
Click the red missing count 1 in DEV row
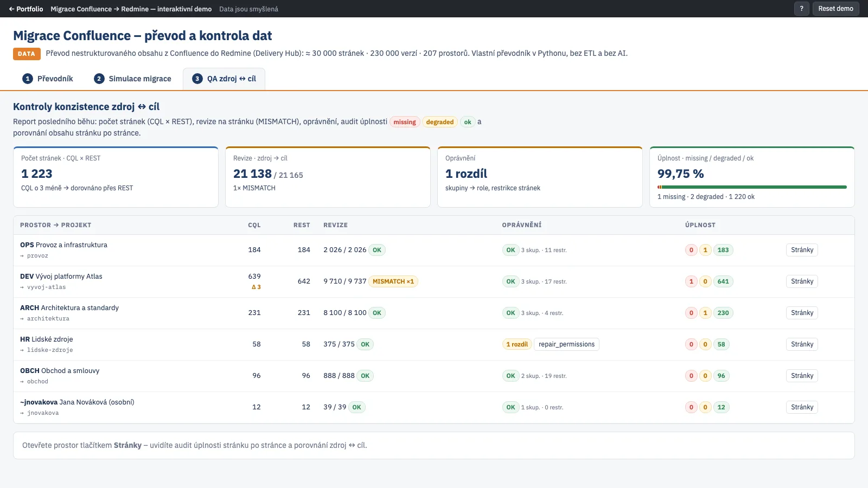pyautogui.click(x=691, y=281)
